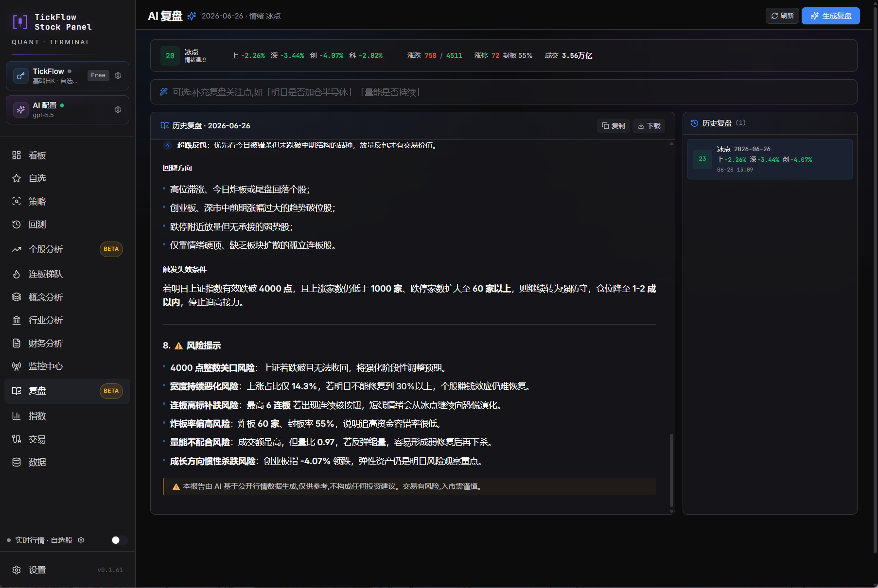This screenshot has width=878, height=588.
Task: Click the gpt-5.5 model label
Action: [43, 115]
